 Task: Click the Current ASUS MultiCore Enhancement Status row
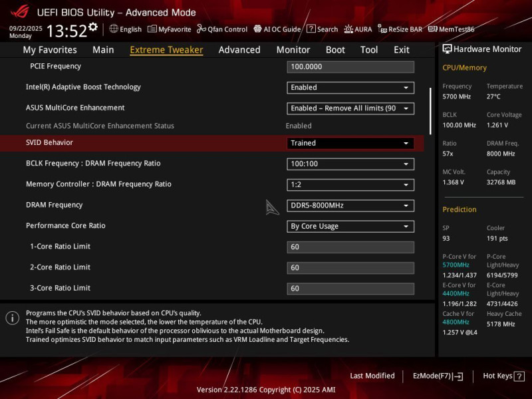click(211, 126)
